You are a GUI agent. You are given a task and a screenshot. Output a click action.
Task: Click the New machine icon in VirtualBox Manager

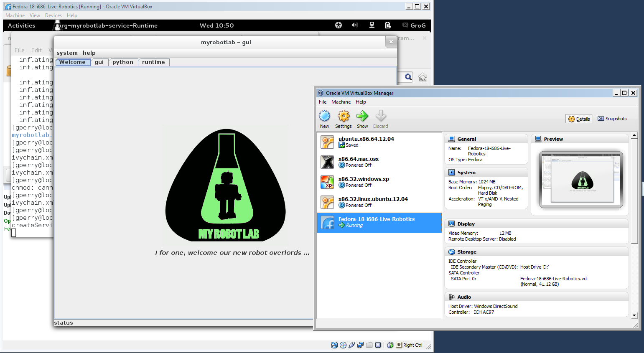325,116
